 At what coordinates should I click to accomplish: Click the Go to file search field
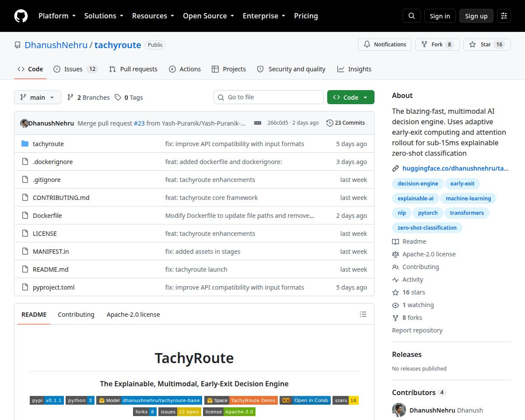point(269,97)
